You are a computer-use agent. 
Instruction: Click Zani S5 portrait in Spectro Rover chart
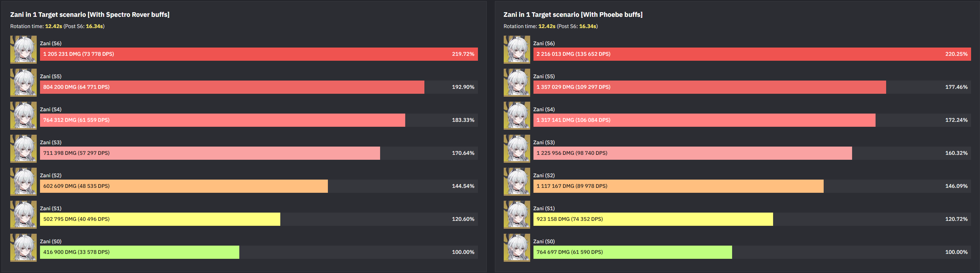23,83
